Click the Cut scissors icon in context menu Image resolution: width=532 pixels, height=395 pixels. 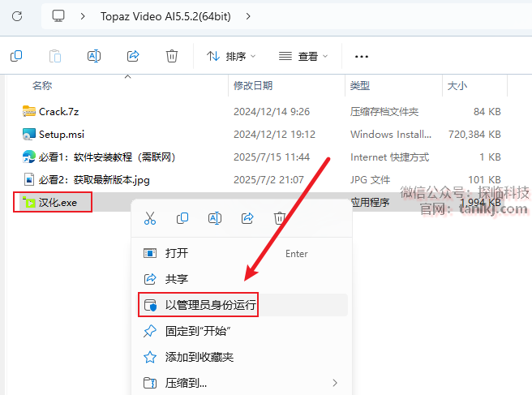[x=150, y=218]
